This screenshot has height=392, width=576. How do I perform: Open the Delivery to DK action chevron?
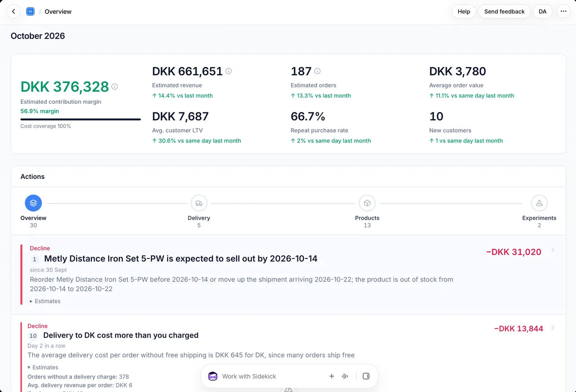[x=553, y=328]
